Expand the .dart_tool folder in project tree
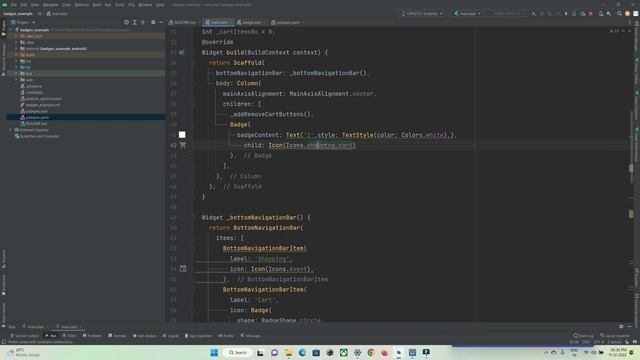This screenshot has height=360, width=640. [x=16, y=36]
